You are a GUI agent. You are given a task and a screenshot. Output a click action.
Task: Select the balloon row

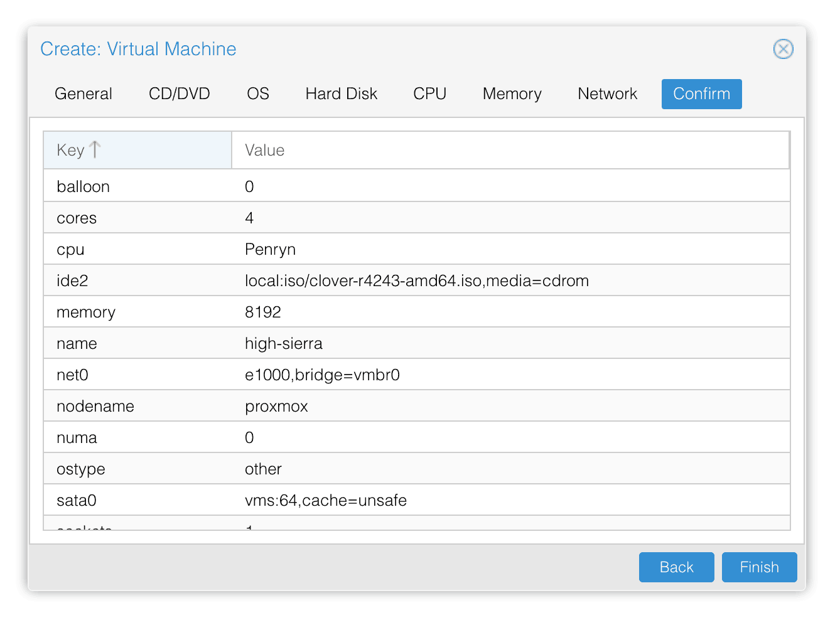point(417,186)
